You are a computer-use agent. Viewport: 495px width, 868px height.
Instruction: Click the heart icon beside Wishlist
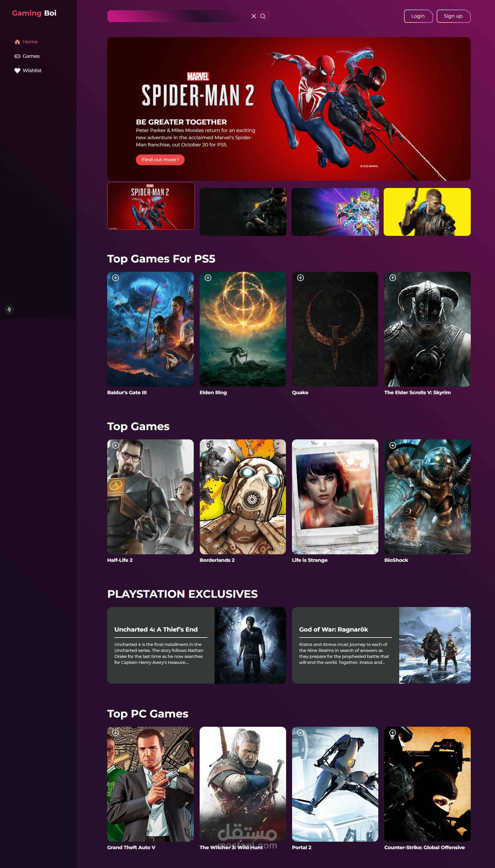[x=17, y=70]
